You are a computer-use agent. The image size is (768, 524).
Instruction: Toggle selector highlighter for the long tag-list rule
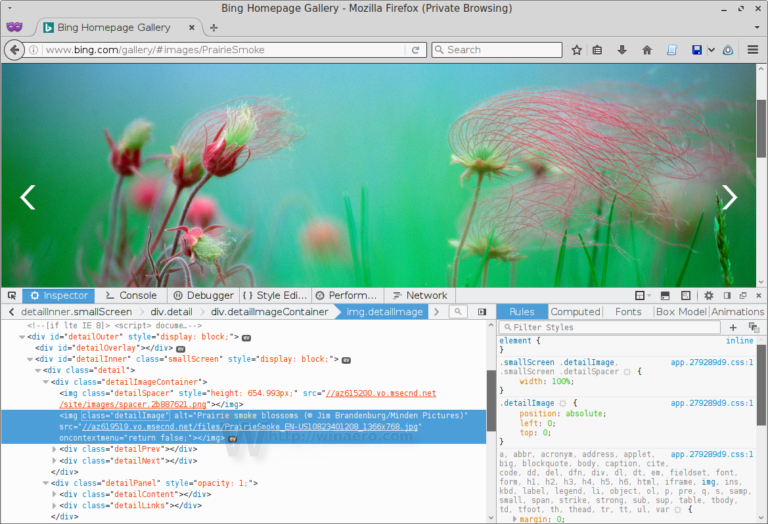677,510
